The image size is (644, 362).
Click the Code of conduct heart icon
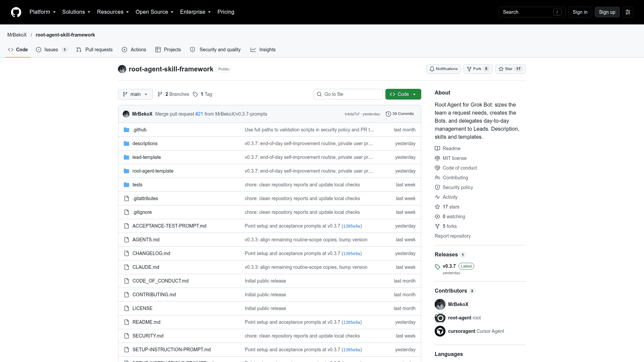coord(437,168)
